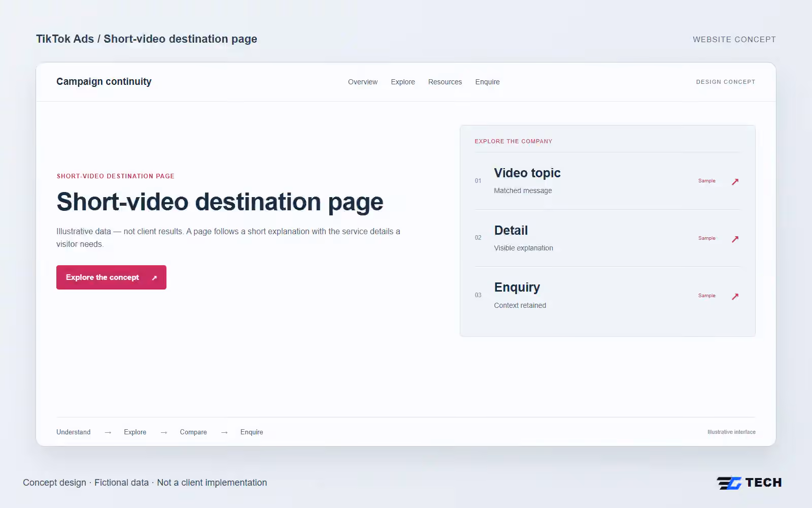
Task: Open the Detail card heading
Action: click(x=511, y=230)
